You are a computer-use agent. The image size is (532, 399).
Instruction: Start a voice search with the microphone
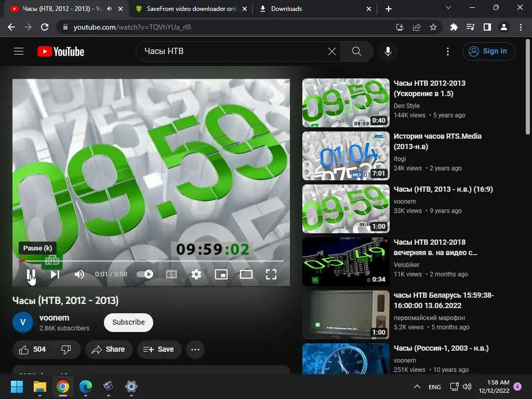click(x=388, y=51)
